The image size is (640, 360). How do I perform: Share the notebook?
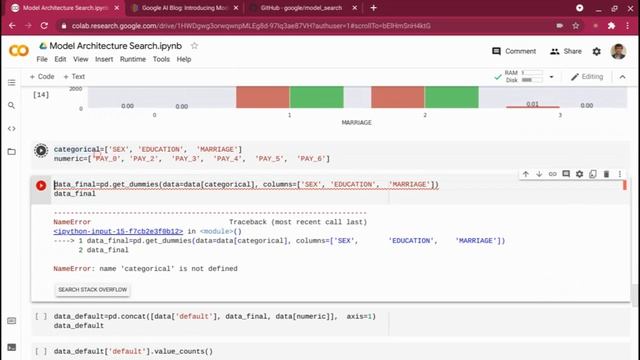[x=566, y=51]
